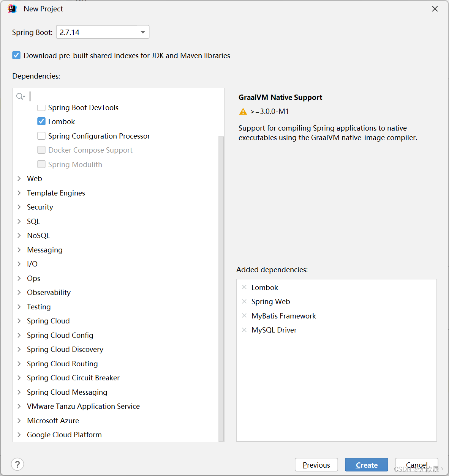Click the IntelliJ IDEA logo icon
The width and height of the screenshot is (449, 476).
pos(12,9)
